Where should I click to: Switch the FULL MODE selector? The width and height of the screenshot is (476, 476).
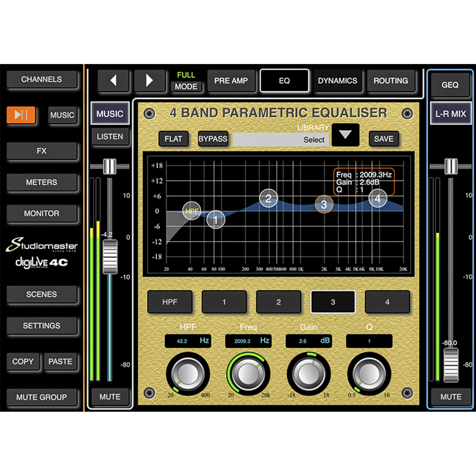click(x=186, y=86)
